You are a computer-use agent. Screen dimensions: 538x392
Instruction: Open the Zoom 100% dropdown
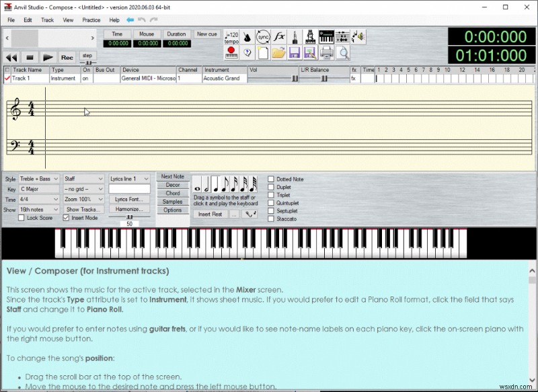[83, 199]
